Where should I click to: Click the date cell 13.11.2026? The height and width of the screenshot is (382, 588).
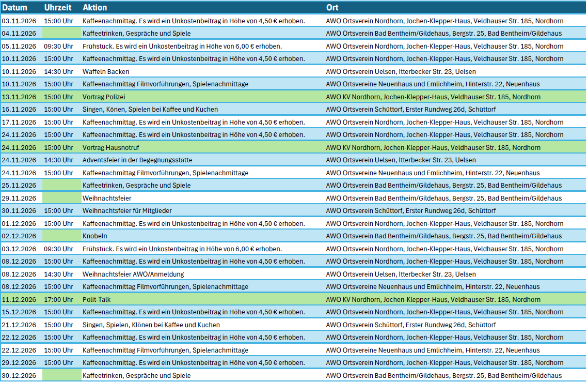tap(19, 97)
